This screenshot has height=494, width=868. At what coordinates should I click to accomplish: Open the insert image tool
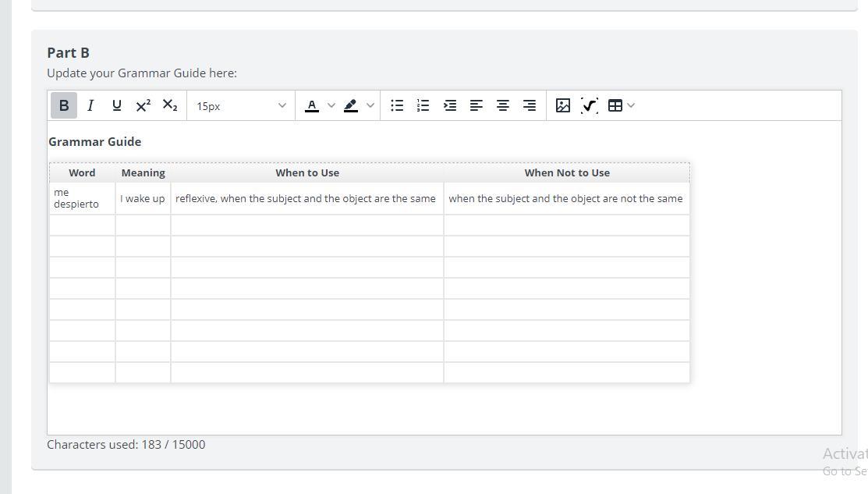(x=563, y=105)
